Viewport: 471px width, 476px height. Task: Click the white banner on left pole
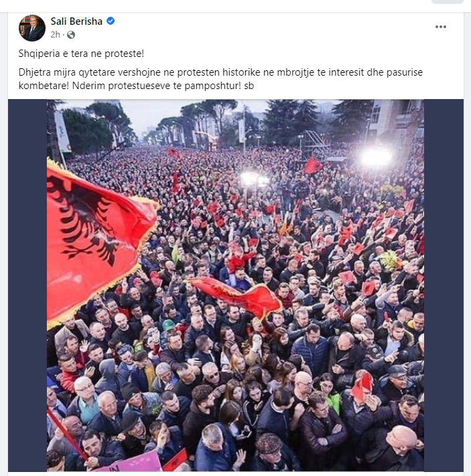62,131
